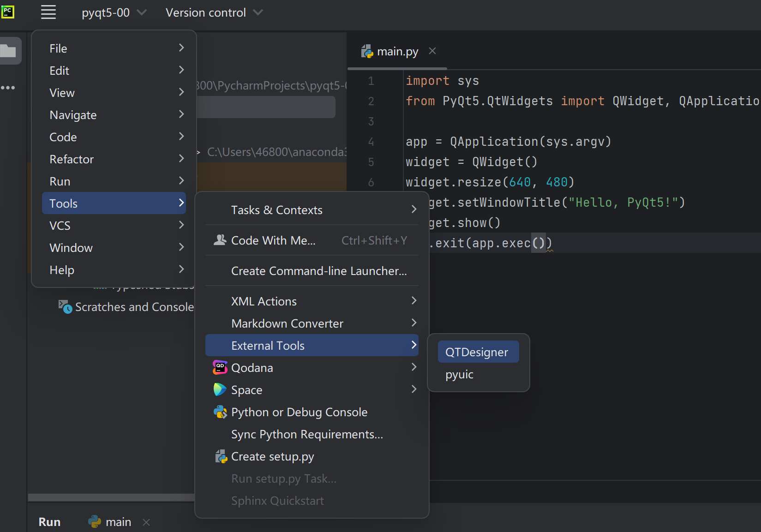Image resolution: width=761 pixels, height=532 pixels.
Task: Open the Project folder tool window icon
Action: tap(8, 50)
